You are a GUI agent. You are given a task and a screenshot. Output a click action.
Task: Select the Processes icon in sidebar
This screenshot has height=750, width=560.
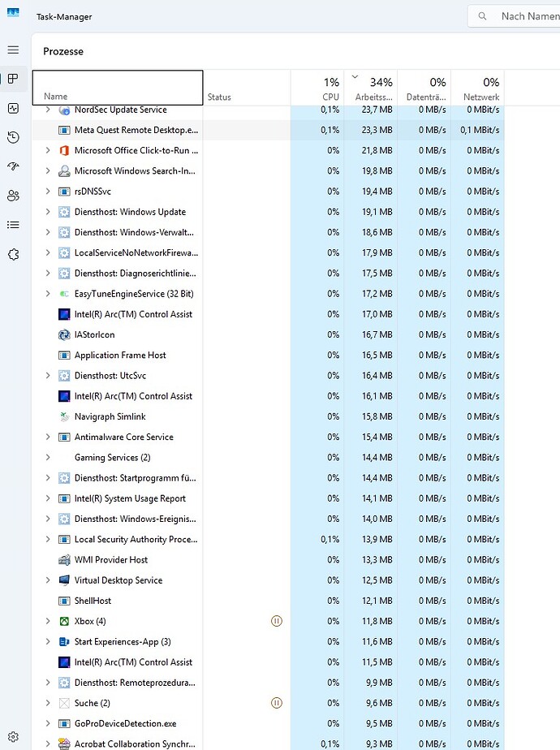13,79
